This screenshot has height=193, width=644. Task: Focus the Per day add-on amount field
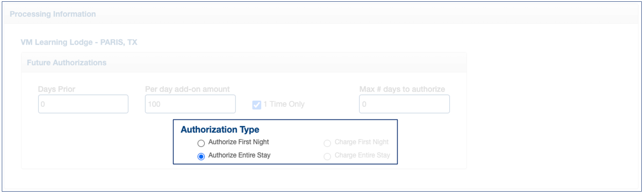pyautogui.click(x=190, y=104)
